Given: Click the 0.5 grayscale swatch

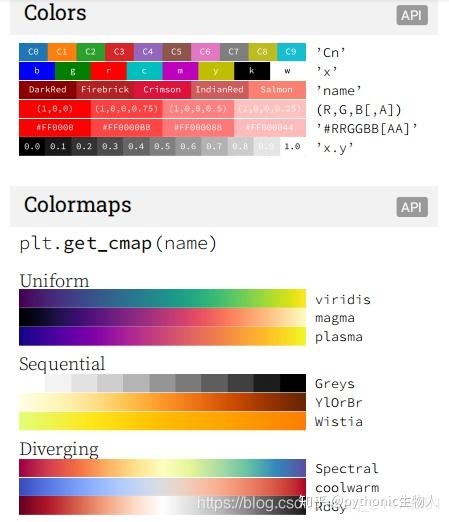Looking at the screenshot, I should [162, 147].
